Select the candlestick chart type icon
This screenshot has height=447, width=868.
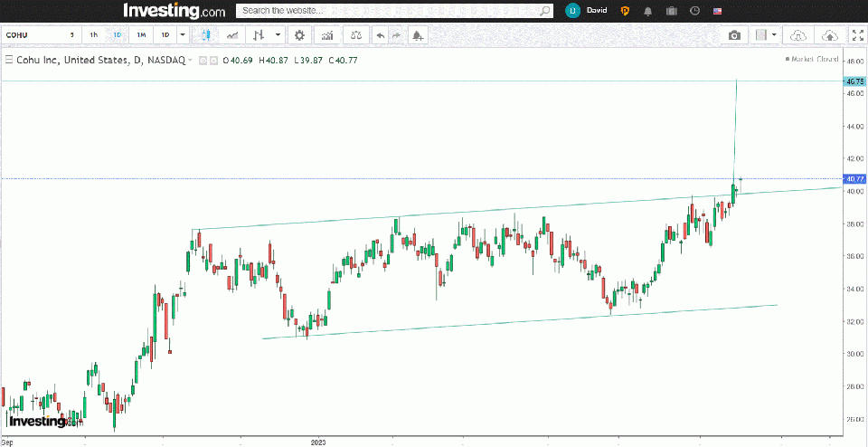tap(207, 35)
